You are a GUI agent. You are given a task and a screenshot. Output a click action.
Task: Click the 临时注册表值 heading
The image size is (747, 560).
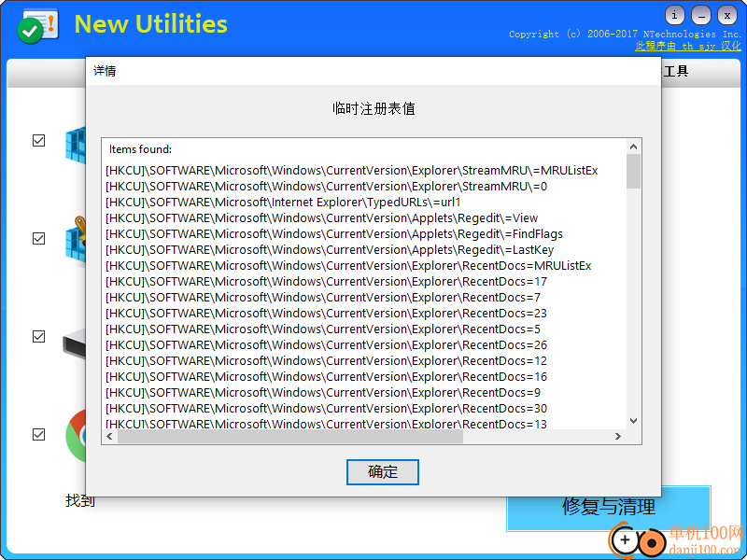[x=373, y=108]
